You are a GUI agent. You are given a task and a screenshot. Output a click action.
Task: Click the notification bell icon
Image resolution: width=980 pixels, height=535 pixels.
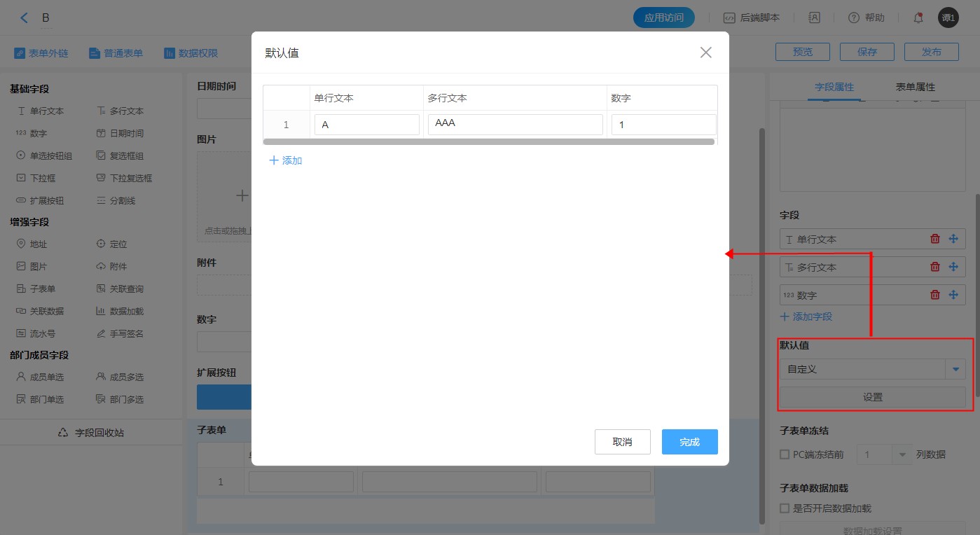point(918,18)
